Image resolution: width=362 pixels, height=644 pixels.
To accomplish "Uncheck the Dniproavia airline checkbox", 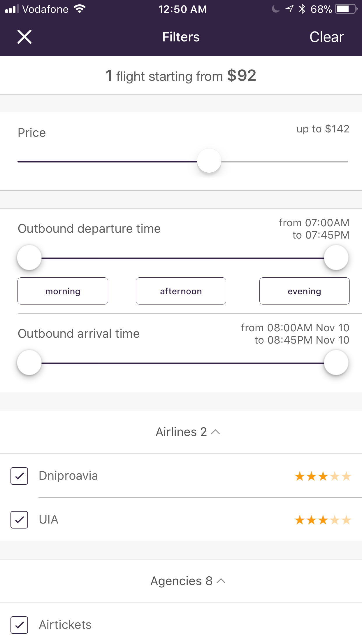I will pyautogui.click(x=19, y=476).
